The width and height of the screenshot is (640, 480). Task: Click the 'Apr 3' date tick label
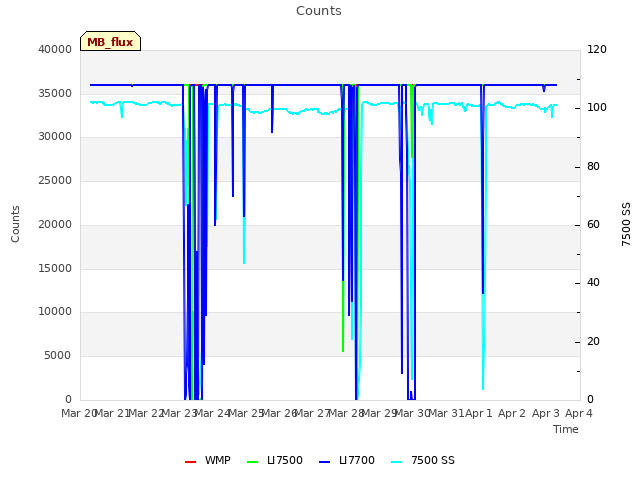click(x=545, y=413)
